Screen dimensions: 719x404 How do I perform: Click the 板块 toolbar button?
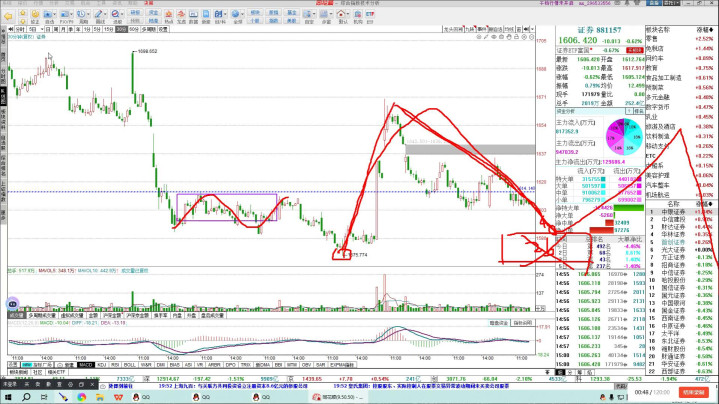point(255,13)
